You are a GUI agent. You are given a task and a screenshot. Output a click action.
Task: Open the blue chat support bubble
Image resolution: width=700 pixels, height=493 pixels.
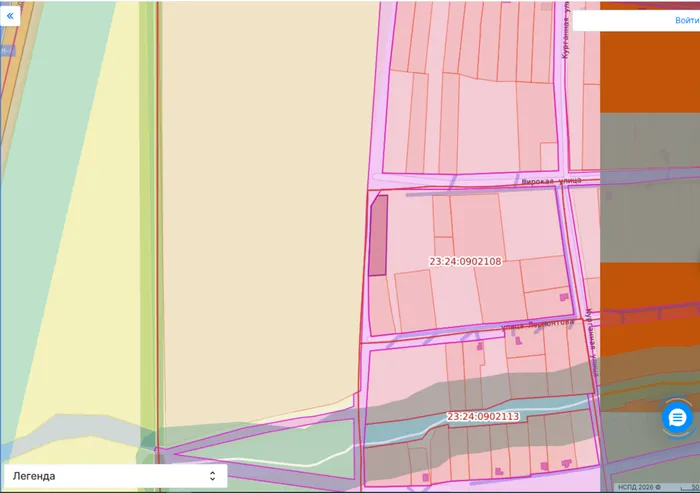click(677, 418)
